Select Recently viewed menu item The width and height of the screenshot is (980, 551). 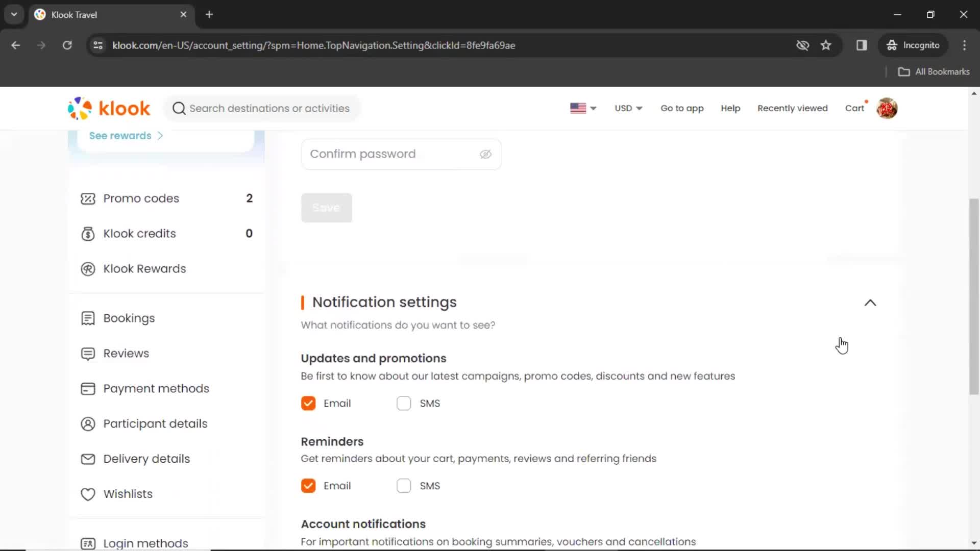pos(793,108)
